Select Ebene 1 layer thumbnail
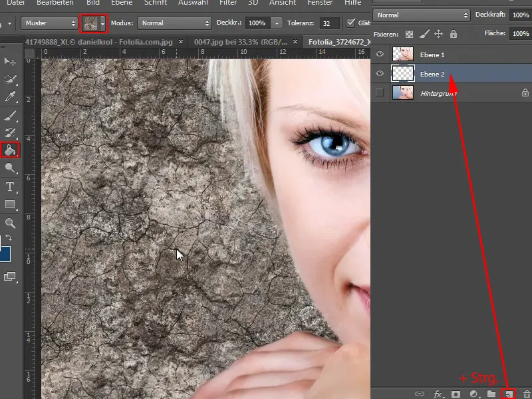This screenshot has height=399, width=532. 403,54
